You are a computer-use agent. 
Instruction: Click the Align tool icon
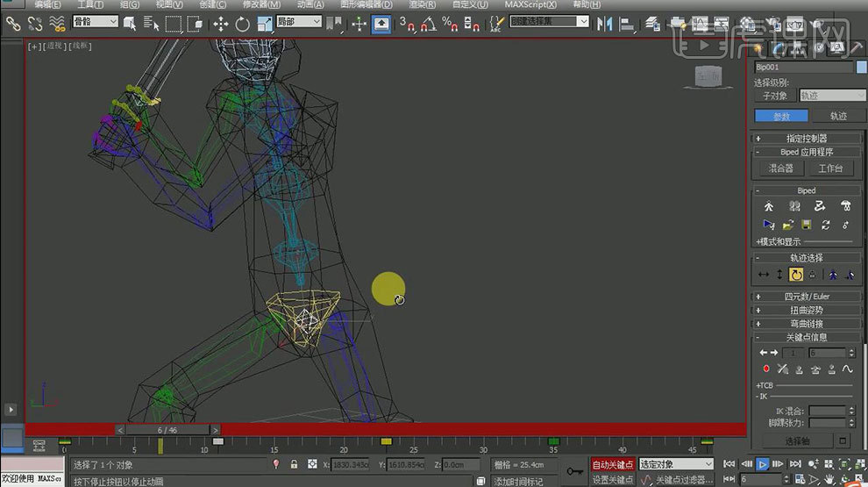click(627, 24)
